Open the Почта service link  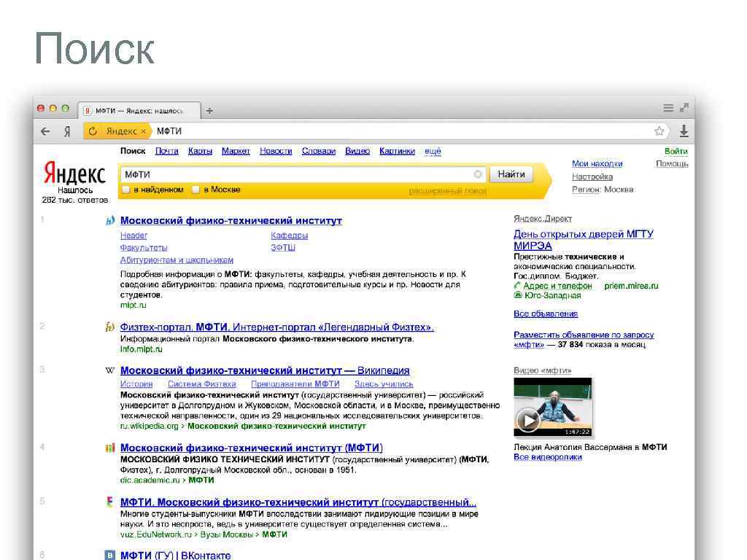click(167, 151)
